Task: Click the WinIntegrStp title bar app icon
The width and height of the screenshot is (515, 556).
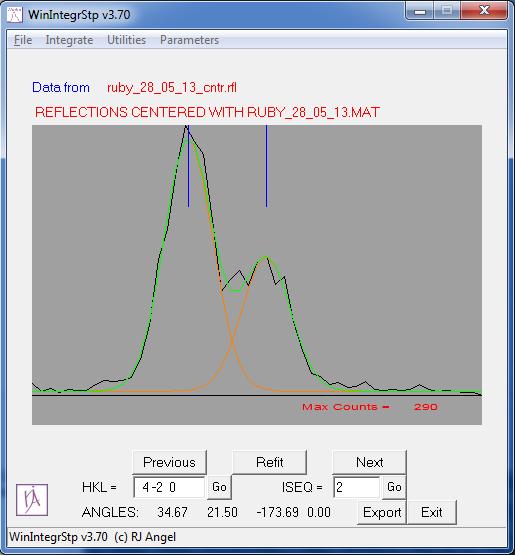Action: click(x=15, y=15)
